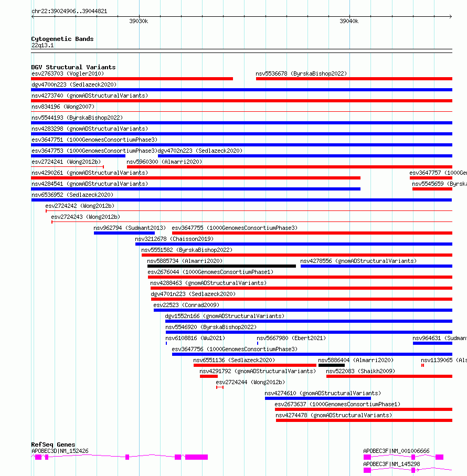467x476 pixels.
Task: Click nsv3212678 (Chaisson2019) label
Action: [x=174, y=239]
